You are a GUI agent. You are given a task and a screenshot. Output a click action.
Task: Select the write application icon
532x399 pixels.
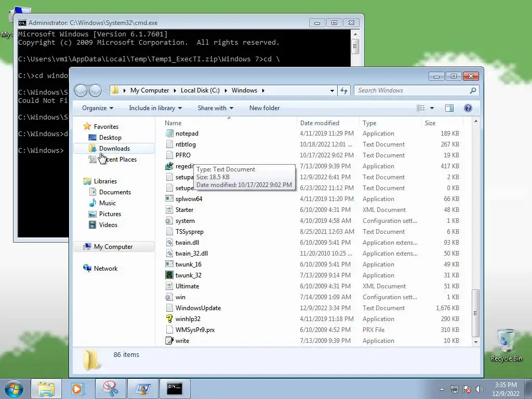[169, 340]
